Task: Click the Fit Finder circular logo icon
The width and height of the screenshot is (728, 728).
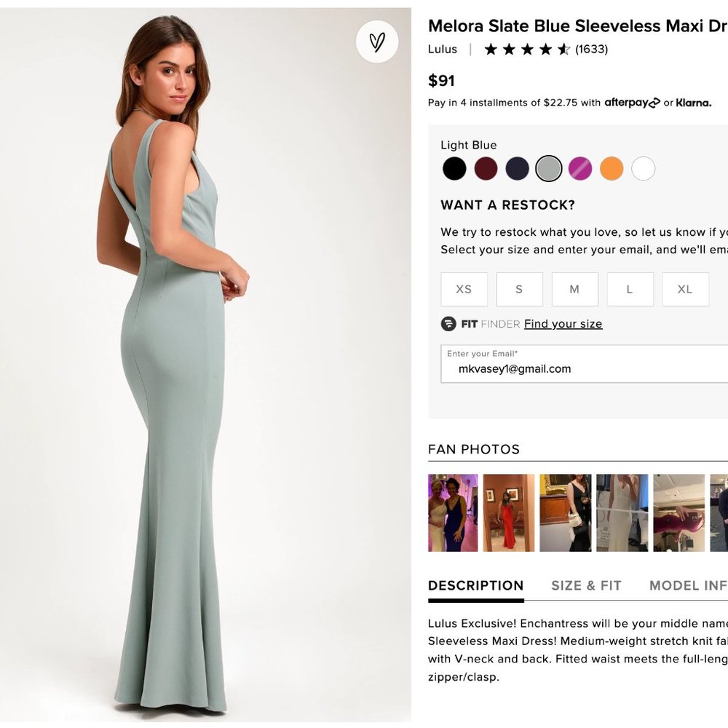Action: pos(449,323)
